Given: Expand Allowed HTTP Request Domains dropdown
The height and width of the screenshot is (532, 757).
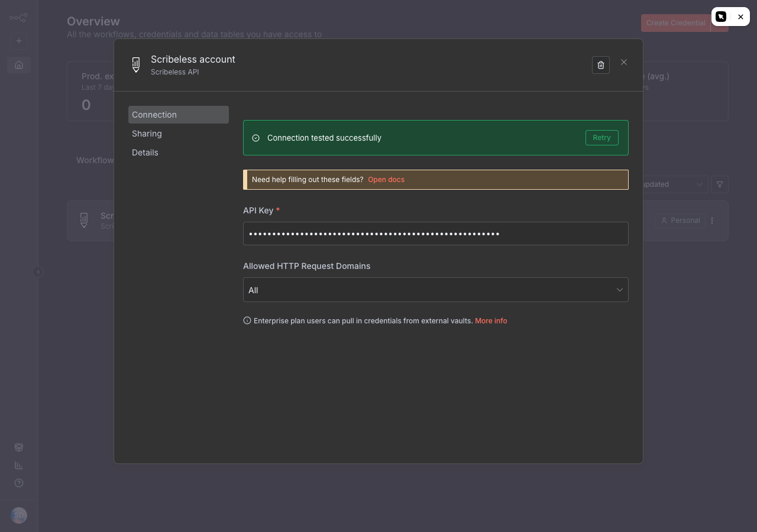Looking at the screenshot, I should tap(436, 290).
